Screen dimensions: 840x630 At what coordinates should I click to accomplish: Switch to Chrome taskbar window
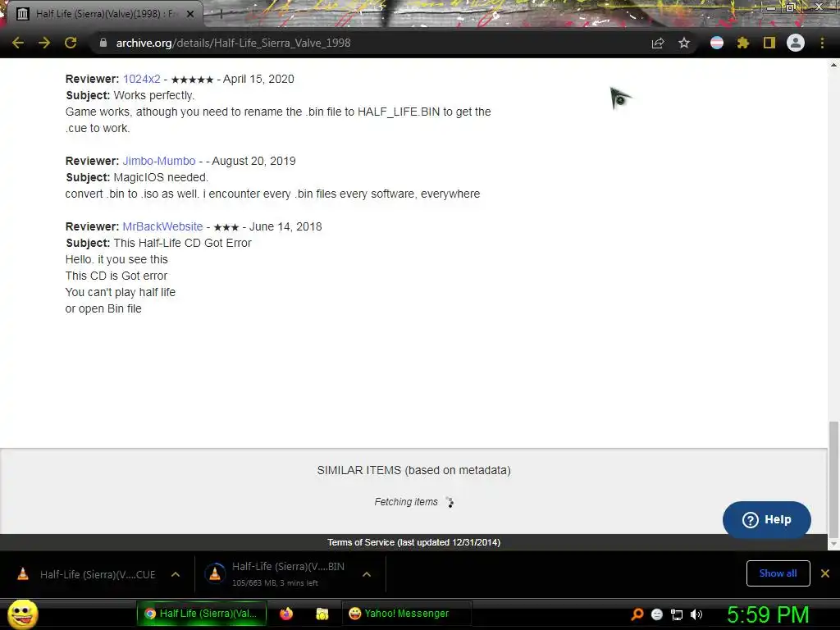[x=202, y=614]
